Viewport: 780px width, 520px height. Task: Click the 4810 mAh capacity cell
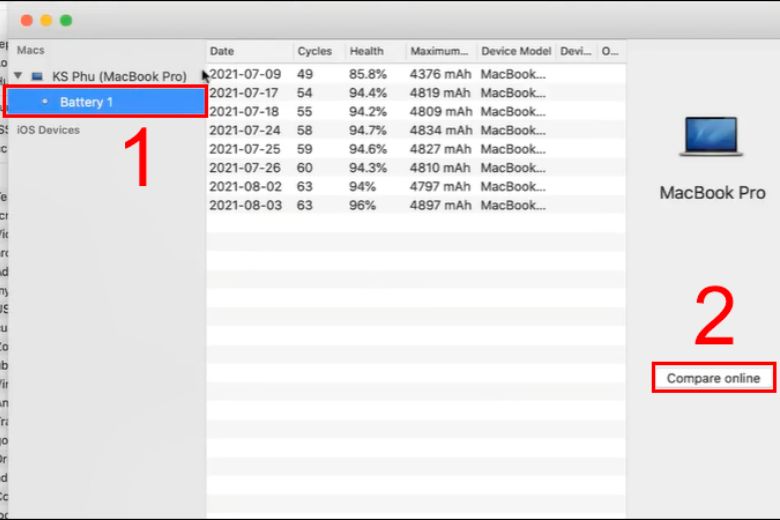pyautogui.click(x=440, y=168)
